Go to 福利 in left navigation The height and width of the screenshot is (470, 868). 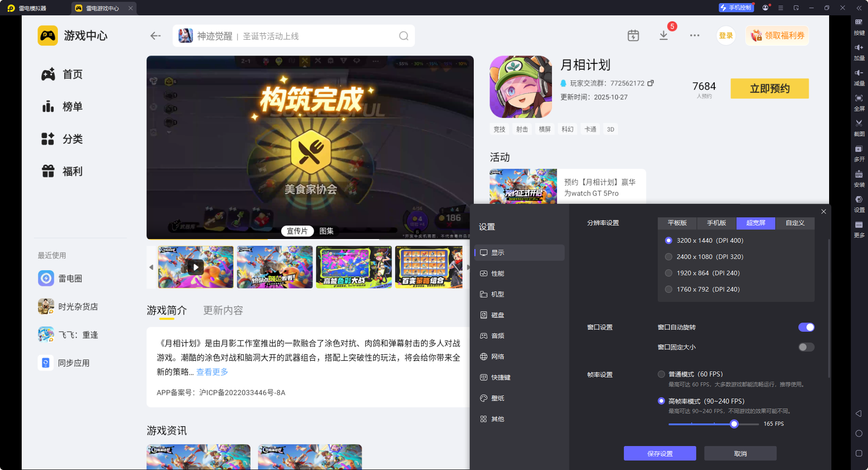tap(62, 172)
